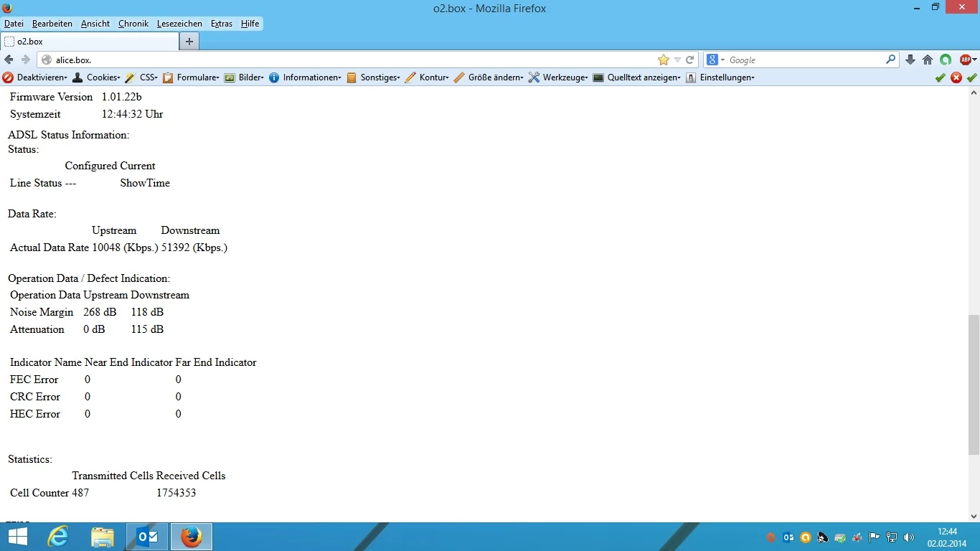Click the scrollbar down arrow
This screenshot has width=980, height=551.
[x=974, y=516]
